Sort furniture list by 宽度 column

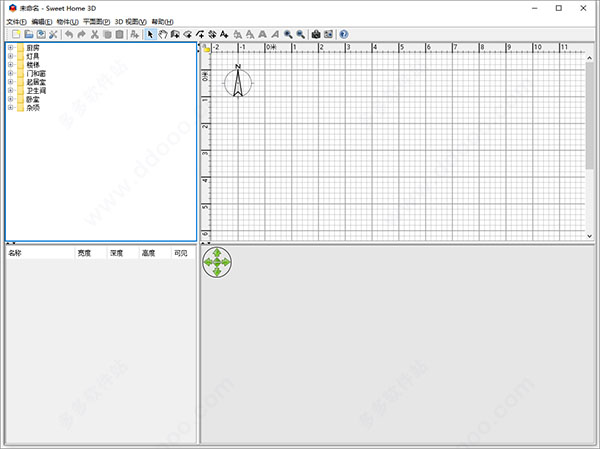coord(90,253)
